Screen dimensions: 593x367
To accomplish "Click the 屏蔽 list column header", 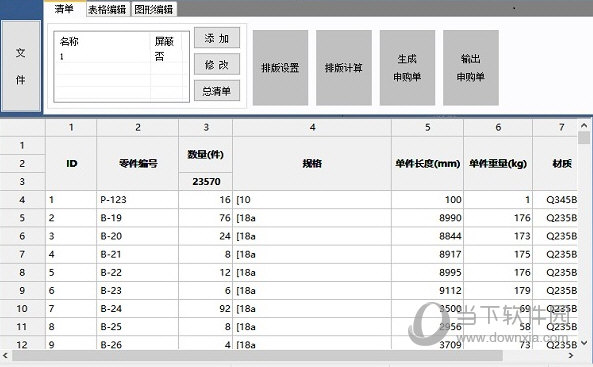I will coord(164,41).
